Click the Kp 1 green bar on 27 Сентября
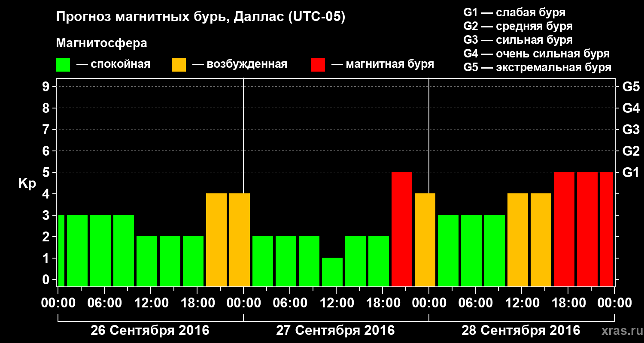644x343 pixels. tap(332, 272)
